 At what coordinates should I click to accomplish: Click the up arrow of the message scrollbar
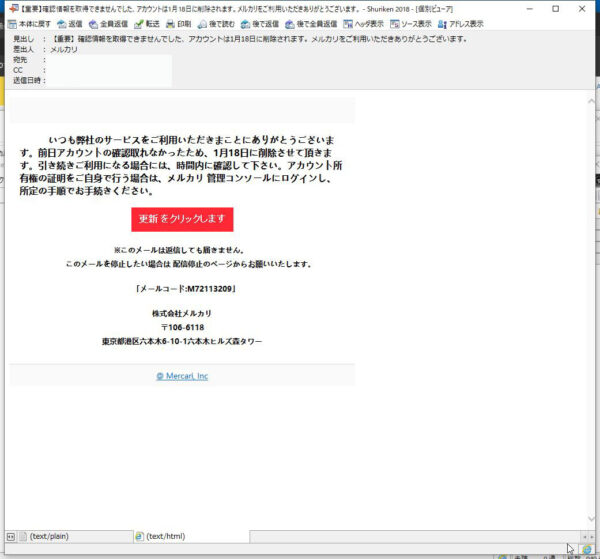[591, 101]
